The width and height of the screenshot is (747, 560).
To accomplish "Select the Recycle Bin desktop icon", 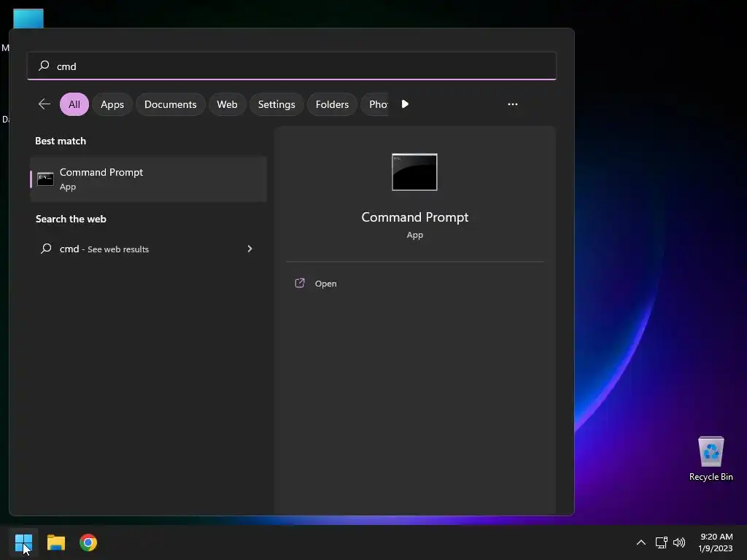I will pos(711,459).
